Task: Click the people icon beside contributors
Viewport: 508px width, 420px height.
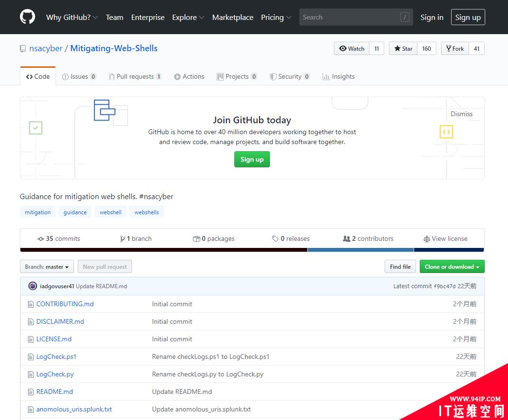Action: (x=347, y=238)
